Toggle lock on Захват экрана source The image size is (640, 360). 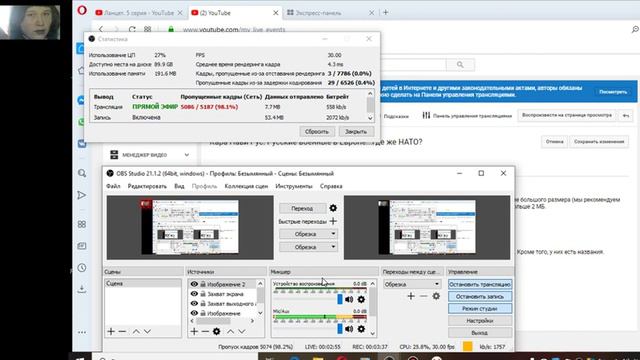(x=203, y=294)
